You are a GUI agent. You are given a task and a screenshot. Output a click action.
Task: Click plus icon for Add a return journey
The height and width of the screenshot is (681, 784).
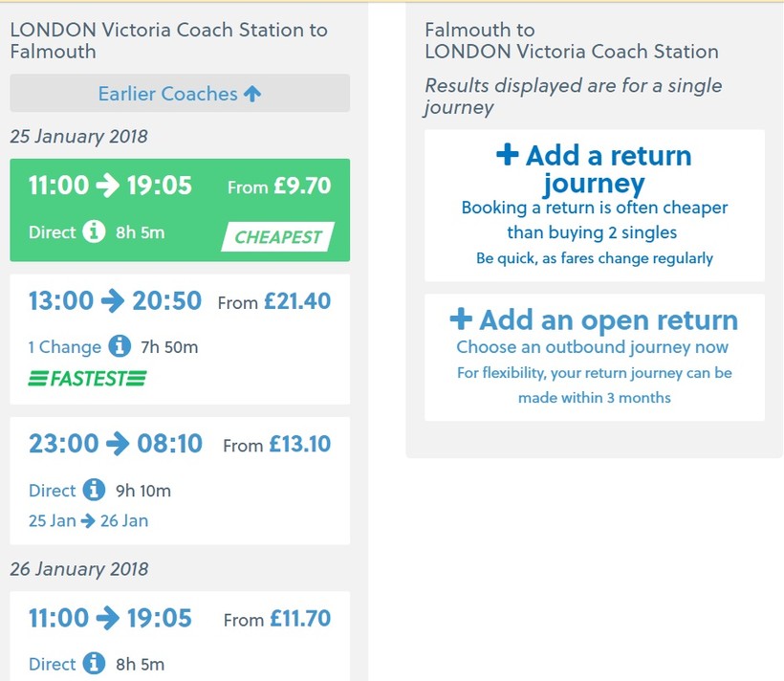508,155
